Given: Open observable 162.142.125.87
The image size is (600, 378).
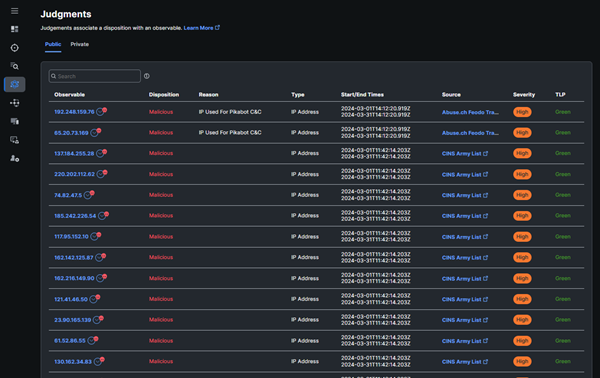Looking at the screenshot, I should coord(74,257).
